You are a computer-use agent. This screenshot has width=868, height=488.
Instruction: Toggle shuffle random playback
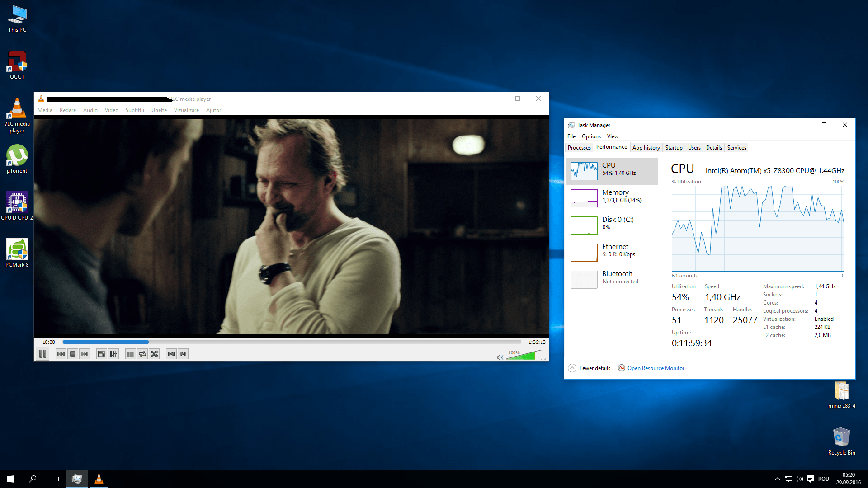click(x=154, y=354)
